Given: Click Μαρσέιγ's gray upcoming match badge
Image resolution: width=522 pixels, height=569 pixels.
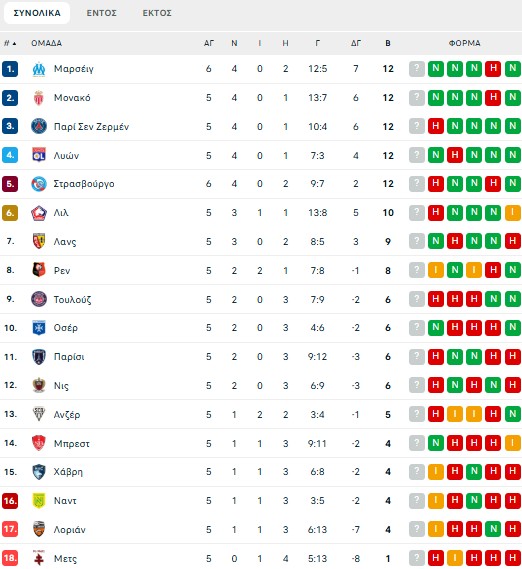Looking at the screenshot, I should click(417, 69).
